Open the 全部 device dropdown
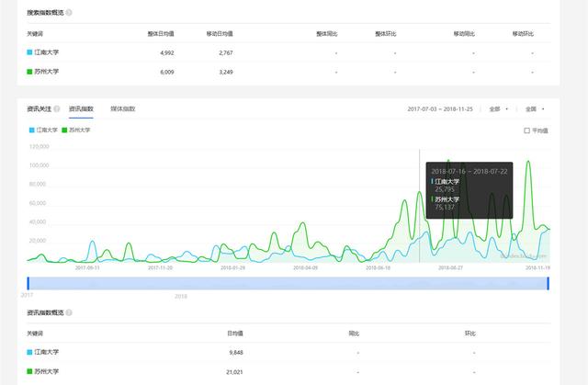This screenshot has width=588, height=385. (498, 109)
